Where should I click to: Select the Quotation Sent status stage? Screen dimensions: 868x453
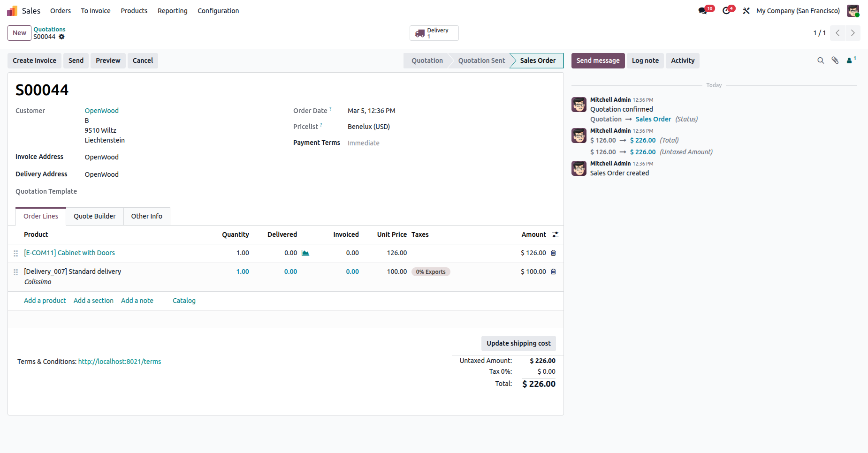coord(481,60)
